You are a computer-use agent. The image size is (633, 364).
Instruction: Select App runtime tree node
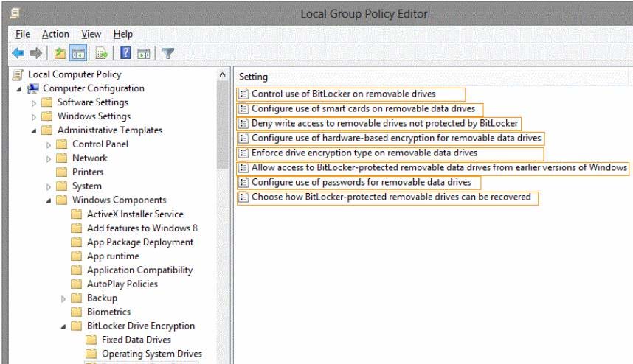click(x=113, y=256)
